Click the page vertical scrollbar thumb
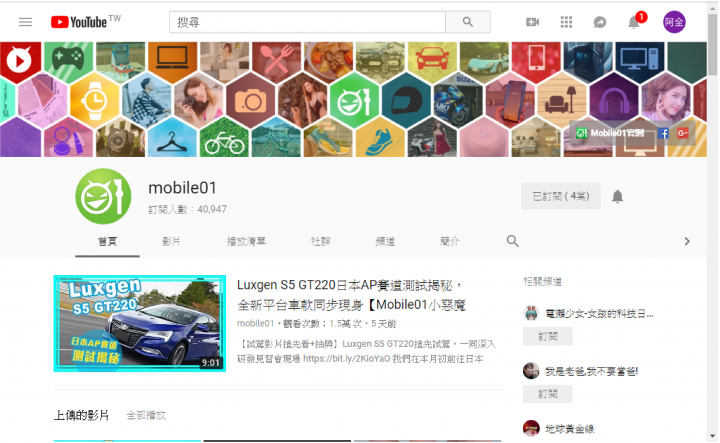This screenshot has width=720, height=443. pyautogui.click(x=712, y=44)
